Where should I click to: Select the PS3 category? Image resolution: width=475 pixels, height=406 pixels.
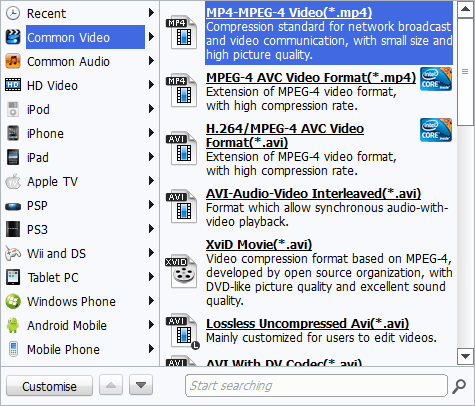(37, 230)
